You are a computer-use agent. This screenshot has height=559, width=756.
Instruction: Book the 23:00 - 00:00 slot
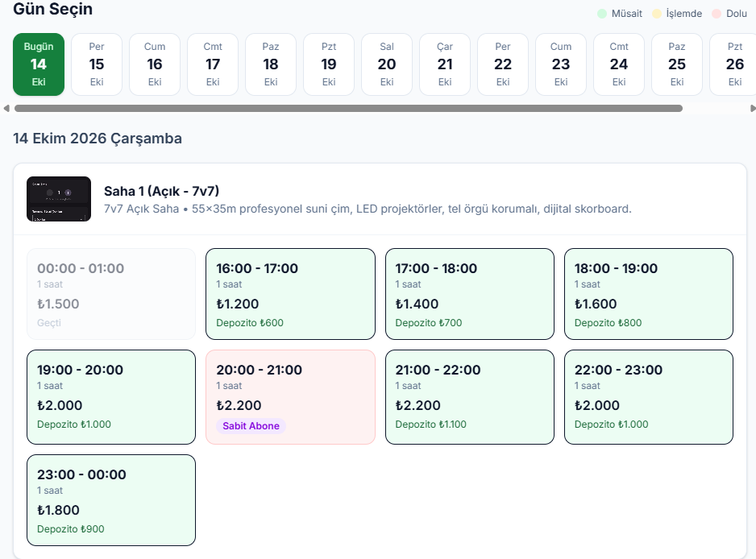[x=111, y=500]
